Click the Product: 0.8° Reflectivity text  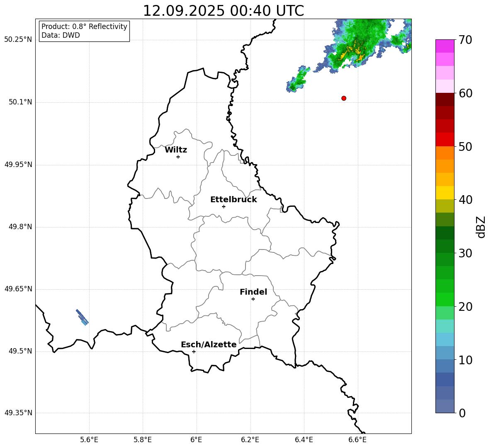[84, 27]
